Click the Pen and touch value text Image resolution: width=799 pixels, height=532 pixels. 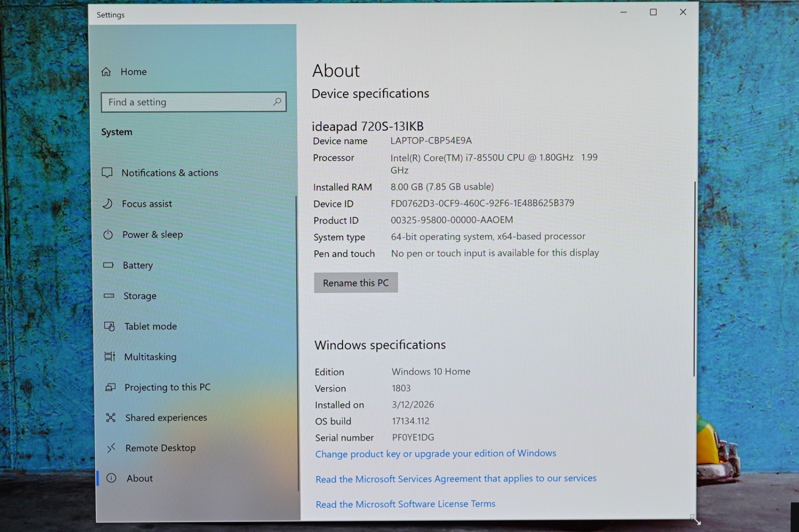495,253
